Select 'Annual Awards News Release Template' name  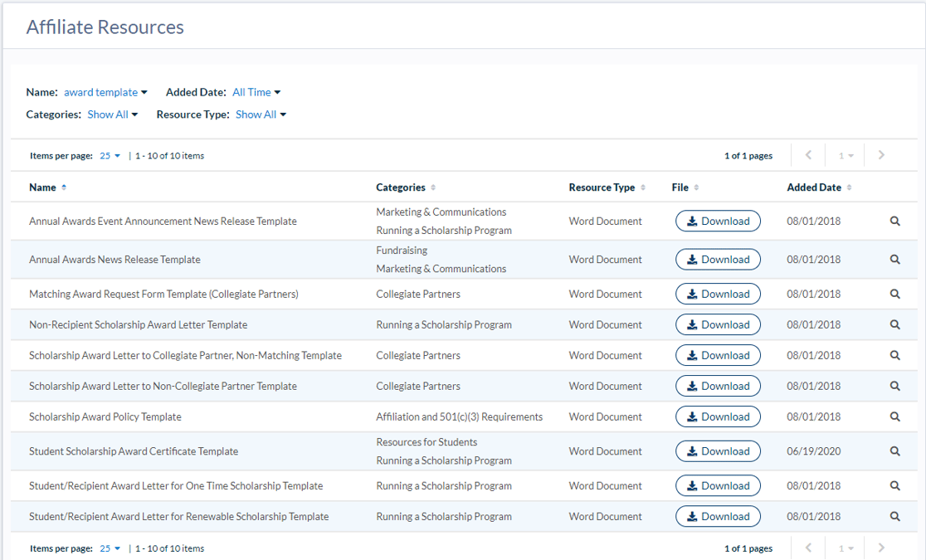pyautogui.click(x=115, y=260)
